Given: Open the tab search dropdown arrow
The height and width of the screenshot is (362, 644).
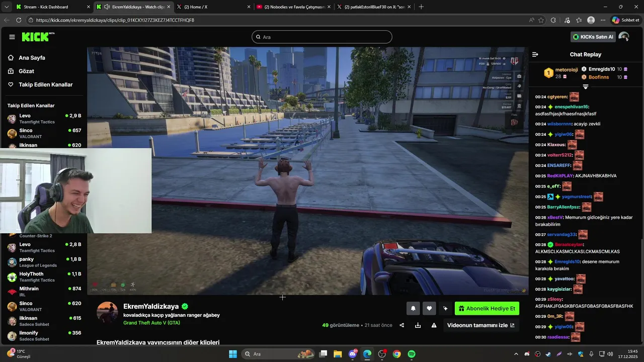Looking at the screenshot, I should click(x=6, y=7).
